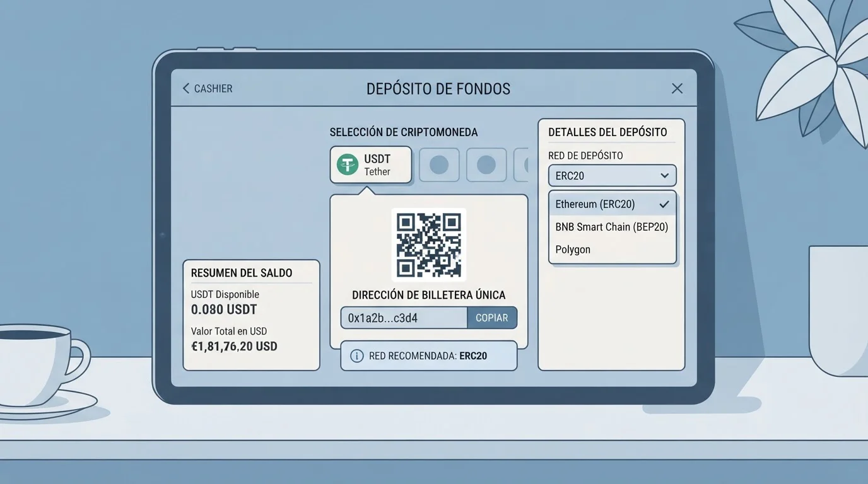
Task: Click the €1,81,76,20 USD total value
Action: 234,347
